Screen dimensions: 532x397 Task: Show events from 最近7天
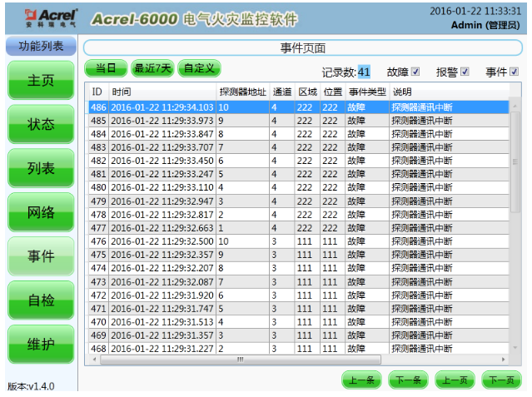click(x=152, y=67)
